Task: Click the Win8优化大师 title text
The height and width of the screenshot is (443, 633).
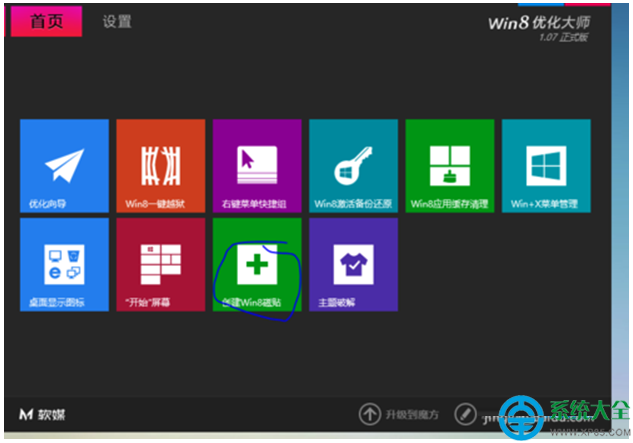Action: (x=539, y=23)
